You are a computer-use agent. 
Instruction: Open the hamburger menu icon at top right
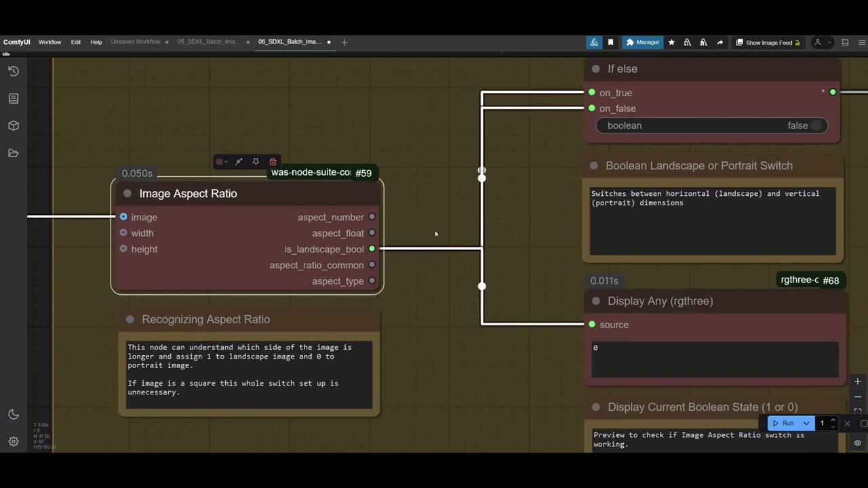point(862,42)
